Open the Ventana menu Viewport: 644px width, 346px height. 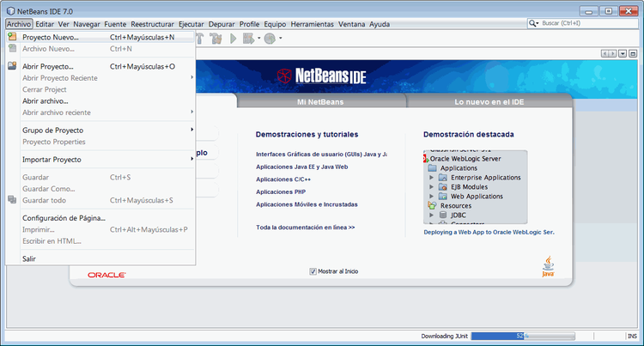click(351, 24)
